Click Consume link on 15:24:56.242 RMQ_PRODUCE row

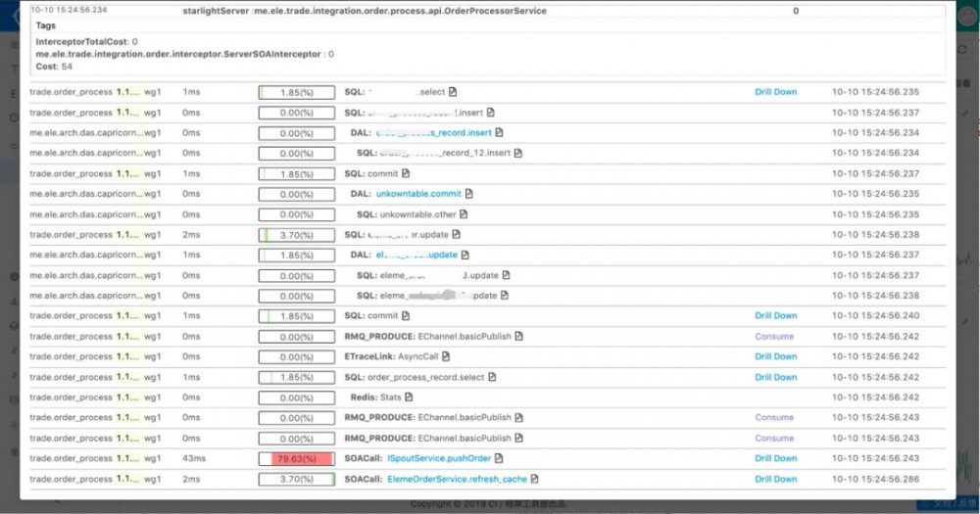click(x=774, y=336)
